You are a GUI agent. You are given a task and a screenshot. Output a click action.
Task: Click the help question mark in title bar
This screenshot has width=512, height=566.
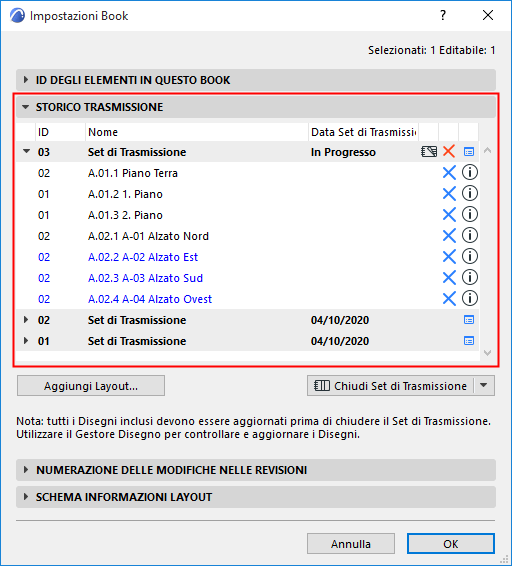[x=443, y=16]
